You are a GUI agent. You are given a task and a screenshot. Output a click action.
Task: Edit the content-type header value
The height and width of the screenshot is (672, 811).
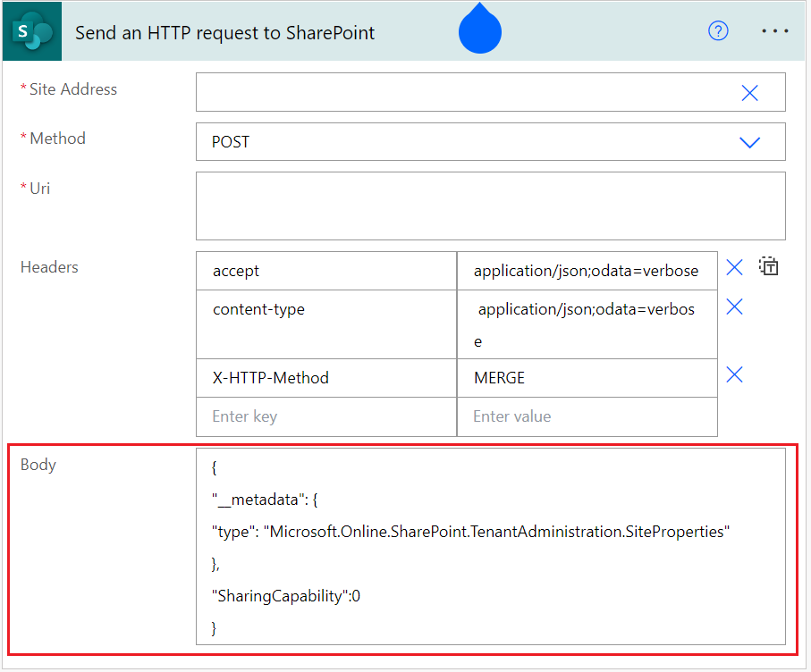(x=587, y=324)
